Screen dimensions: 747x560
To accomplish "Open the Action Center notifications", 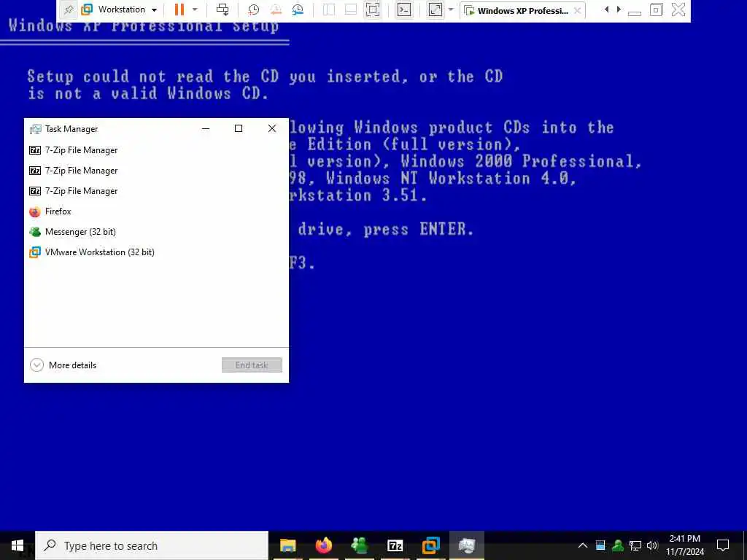I will (723, 545).
